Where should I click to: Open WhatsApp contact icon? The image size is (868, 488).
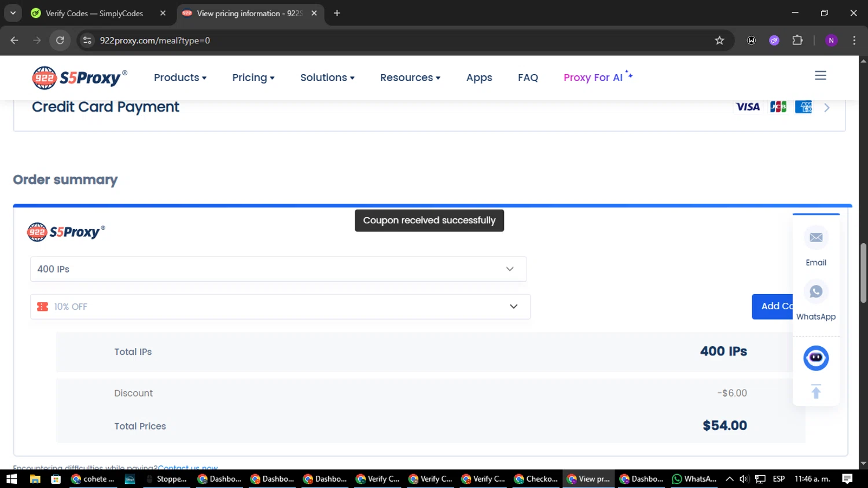click(816, 292)
